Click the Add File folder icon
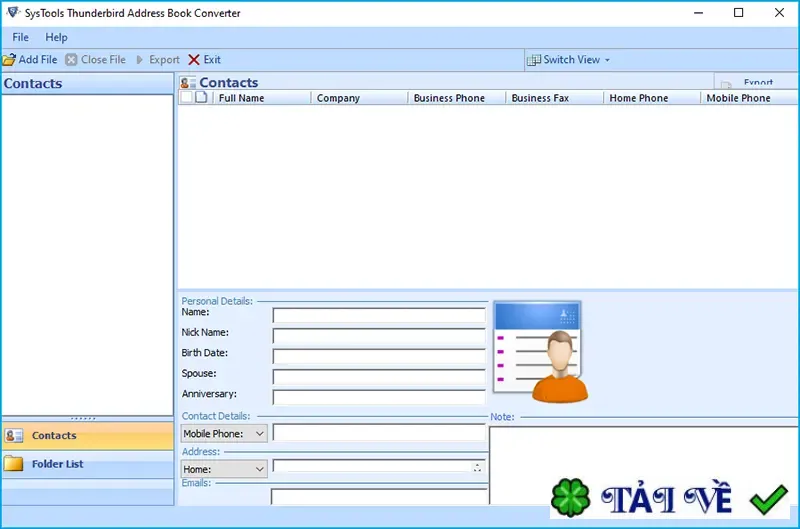800x529 pixels. (9, 60)
